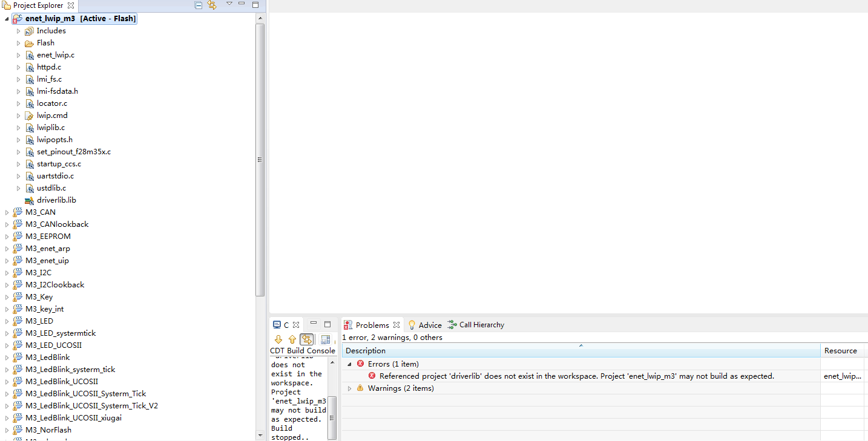This screenshot has height=441, width=868.
Task: Close the Problems tab
Action: [396, 325]
